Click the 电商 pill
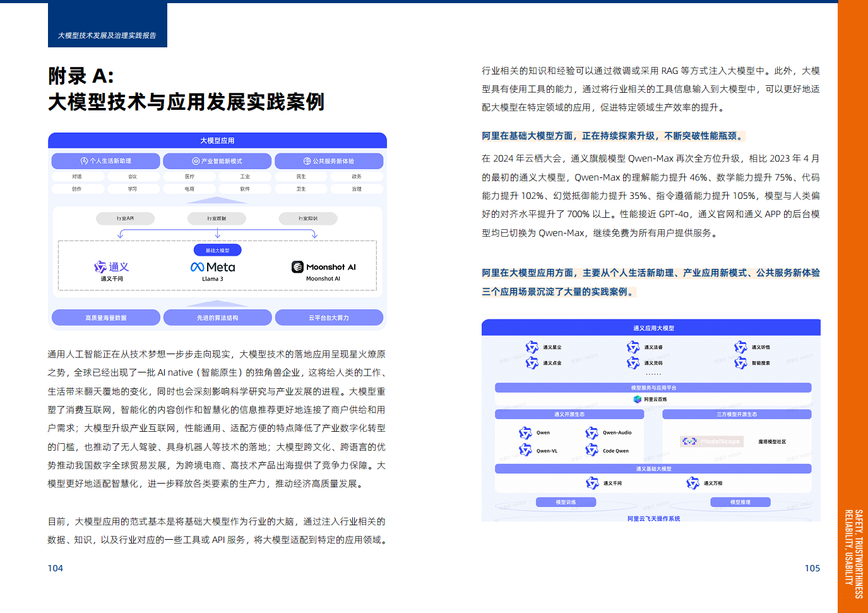 (x=189, y=189)
